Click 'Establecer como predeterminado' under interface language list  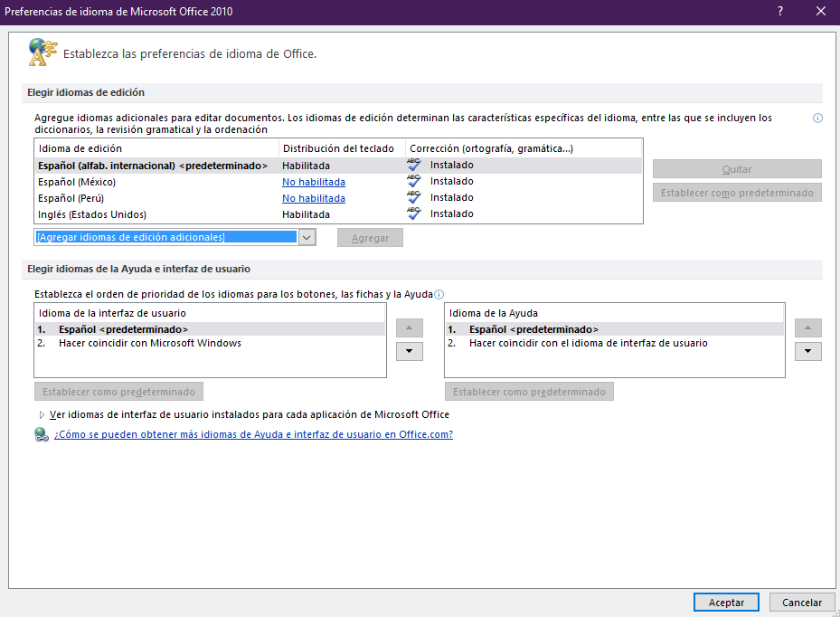tap(118, 392)
